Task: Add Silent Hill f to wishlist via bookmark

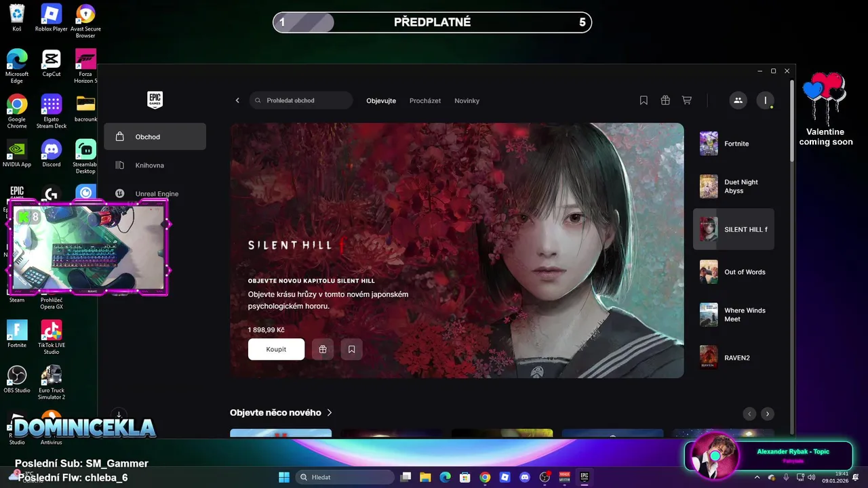Action: pos(351,349)
